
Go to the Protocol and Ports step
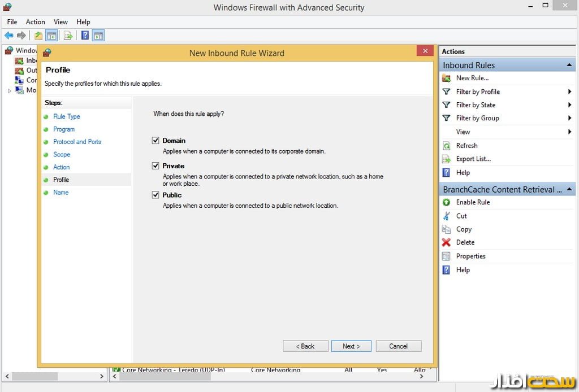click(x=77, y=142)
